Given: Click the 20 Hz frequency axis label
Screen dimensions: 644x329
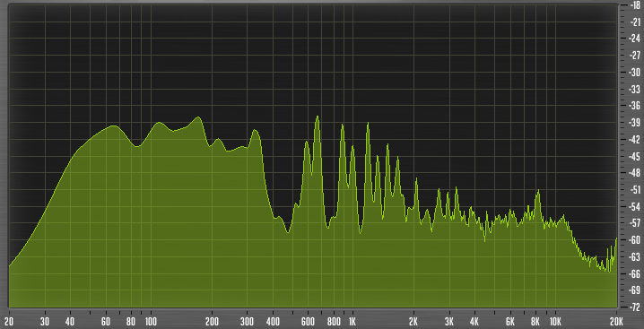Looking at the screenshot, I should point(9,321).
